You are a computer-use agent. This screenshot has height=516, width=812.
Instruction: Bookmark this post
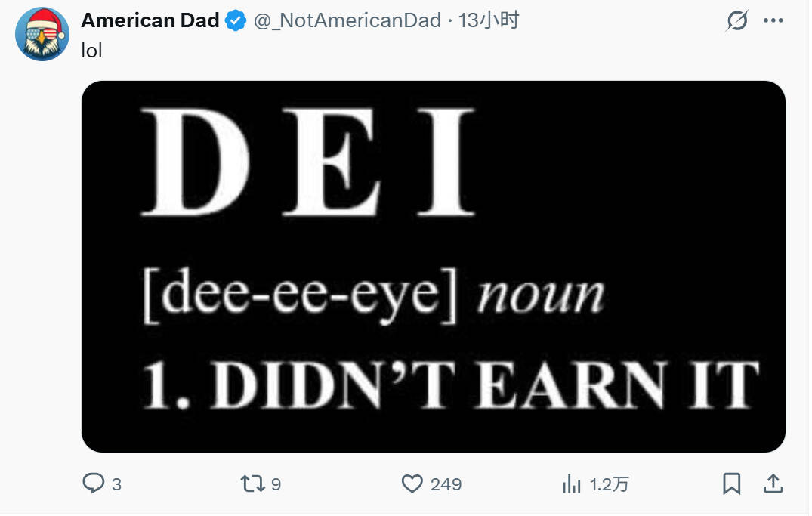coord(731,484)
